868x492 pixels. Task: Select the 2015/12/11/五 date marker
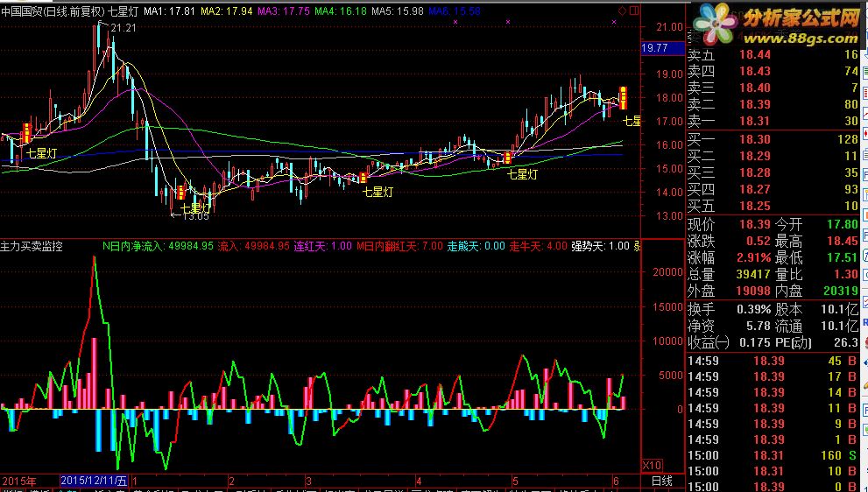pyautogui.click(x=94, y=481)
